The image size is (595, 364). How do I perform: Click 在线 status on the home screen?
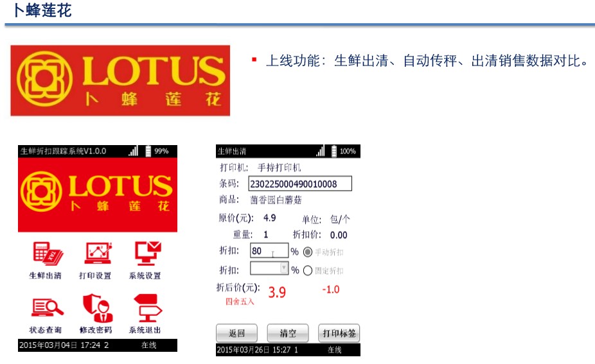(x=149, y=345)
